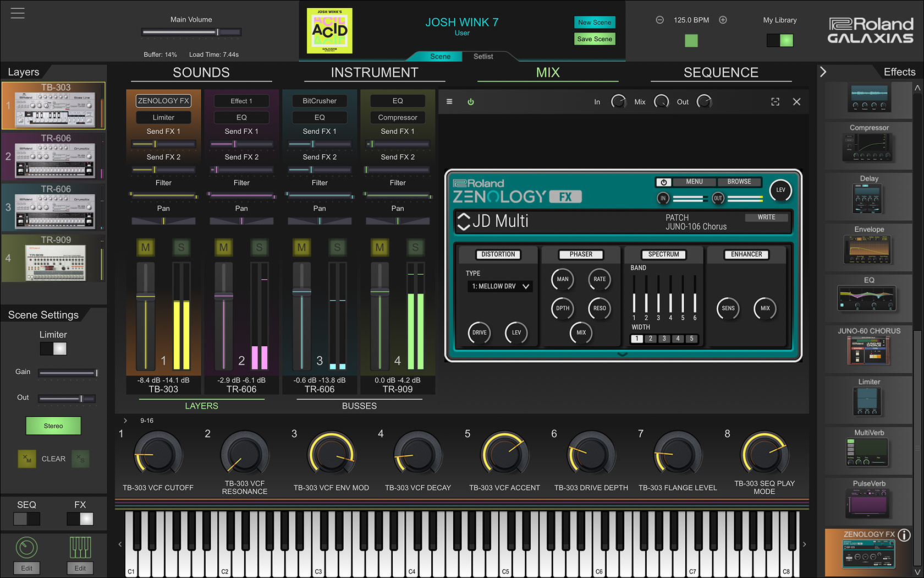This screenshot has width=924, height=578.
Task: Adjust the TB-303 channel fader
Action: [146, 296]
